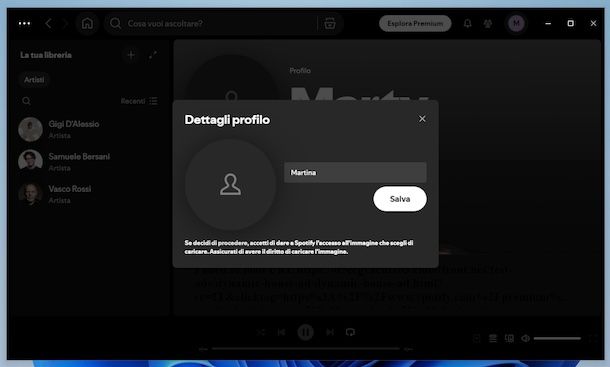
Task: Open friend activity icon
Action: tap(488, 23)
